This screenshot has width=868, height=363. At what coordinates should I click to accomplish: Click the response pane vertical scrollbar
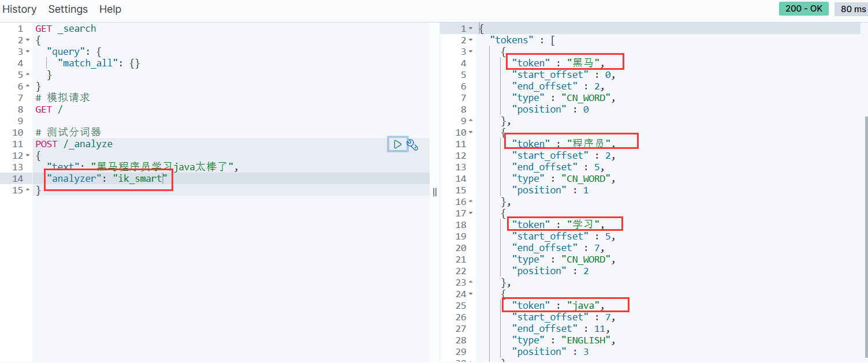pyautogui.click(x=865, y=237)
